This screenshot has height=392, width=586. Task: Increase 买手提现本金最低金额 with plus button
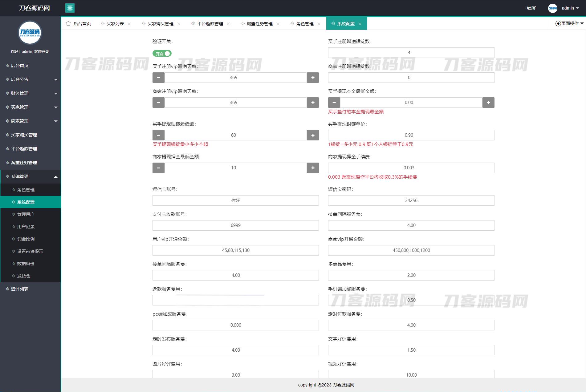(x=488, y=103)
